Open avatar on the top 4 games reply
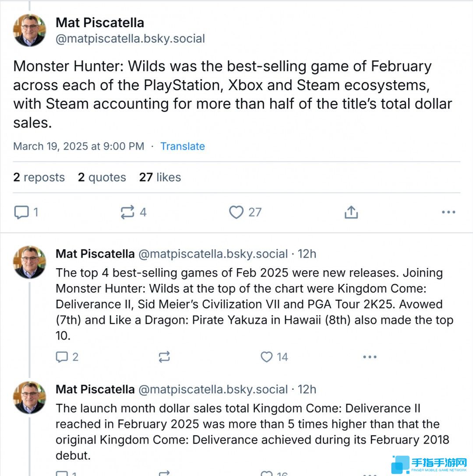Viewport: 473px width, 476px height. click(x=29, y=262)
